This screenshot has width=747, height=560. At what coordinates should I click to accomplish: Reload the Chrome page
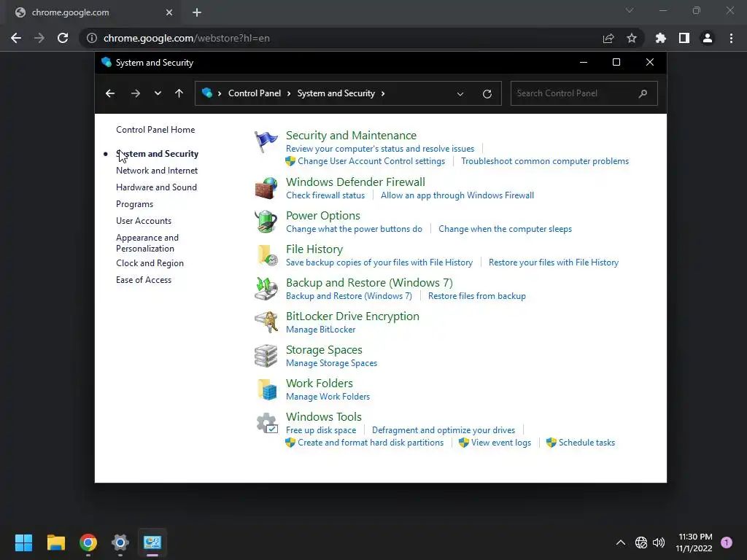click(x=63, y=38)
